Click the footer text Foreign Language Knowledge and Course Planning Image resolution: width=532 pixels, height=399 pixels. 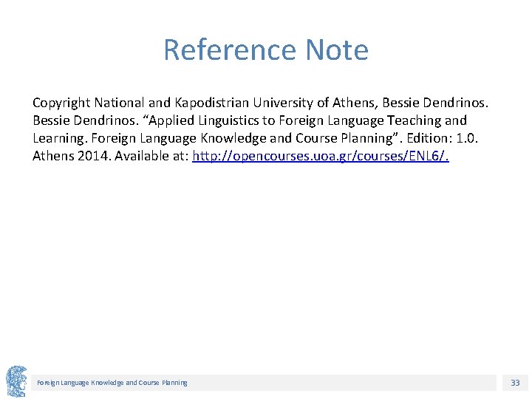(112, 383)
